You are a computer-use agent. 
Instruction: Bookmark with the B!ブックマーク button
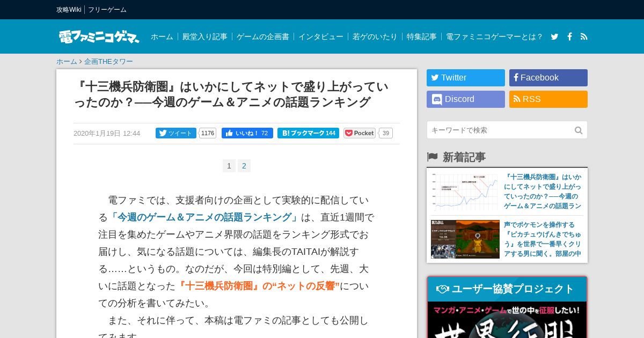click(x=308, y=133)
